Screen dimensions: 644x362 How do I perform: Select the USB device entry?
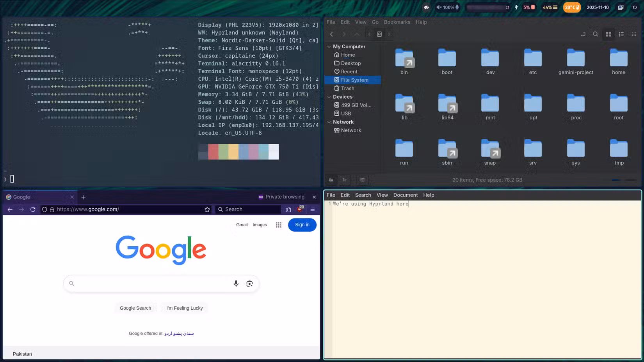(345, 113)
